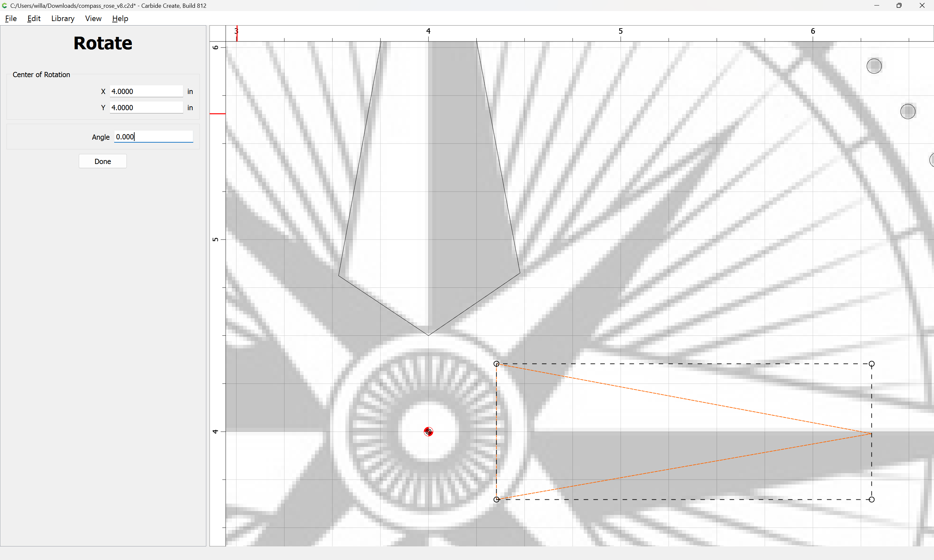934x560 pixels.
Task: Click the Center of Rotation X field
Action: tap(146, 91)
